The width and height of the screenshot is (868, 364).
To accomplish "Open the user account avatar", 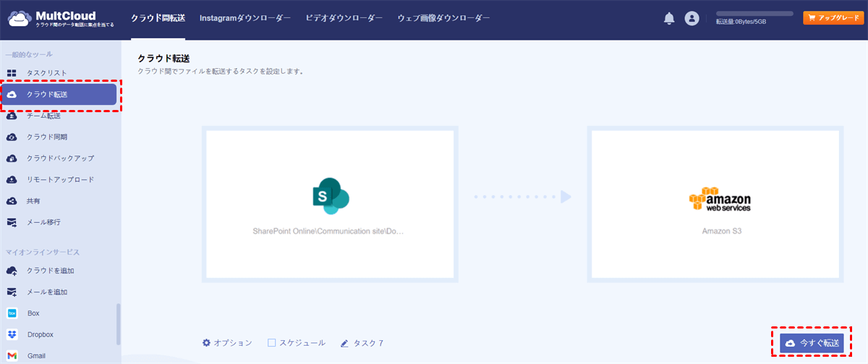I will [x=692, y=19].
